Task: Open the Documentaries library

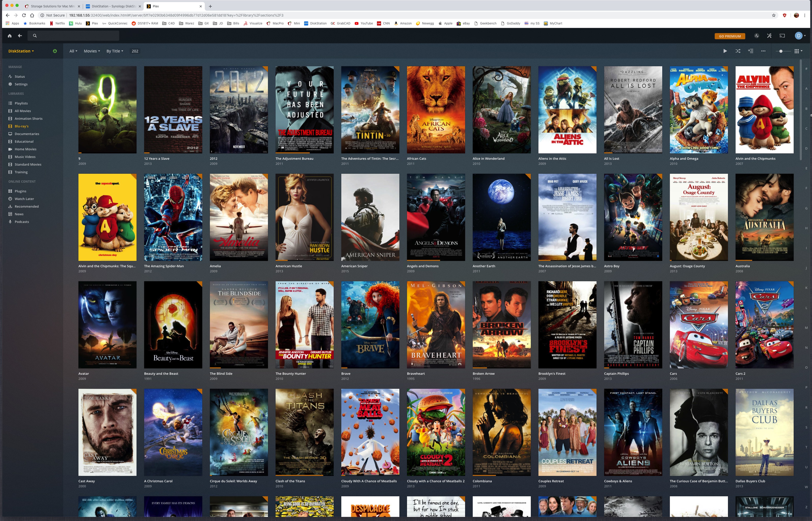Action: [27, 134]
